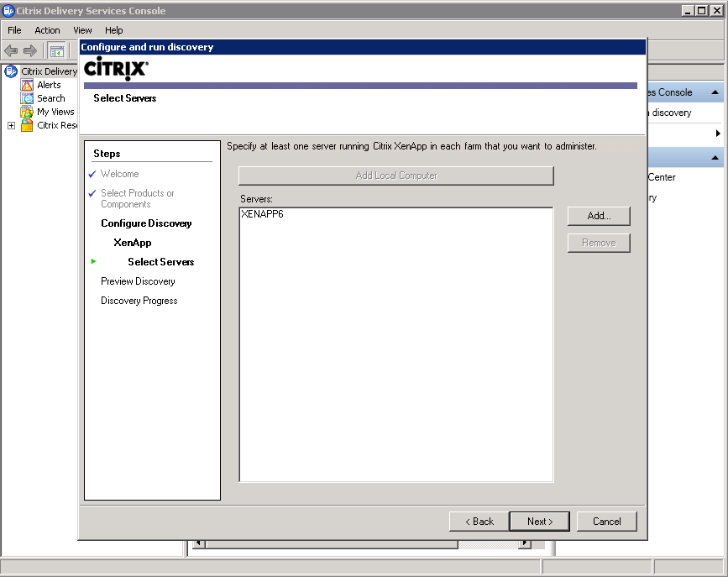728x577 pixels.
Task: Expand the Citrix Resources tree node
Action: 11,125
